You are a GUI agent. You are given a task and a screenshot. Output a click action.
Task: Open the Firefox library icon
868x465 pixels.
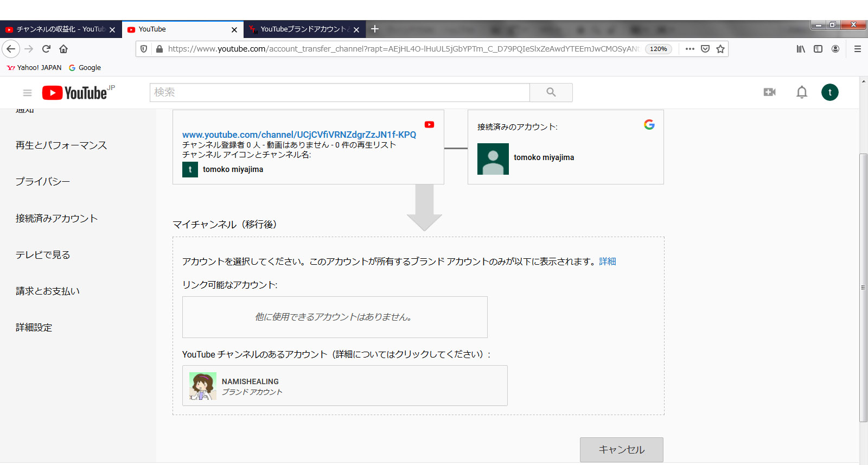(801, 49)
